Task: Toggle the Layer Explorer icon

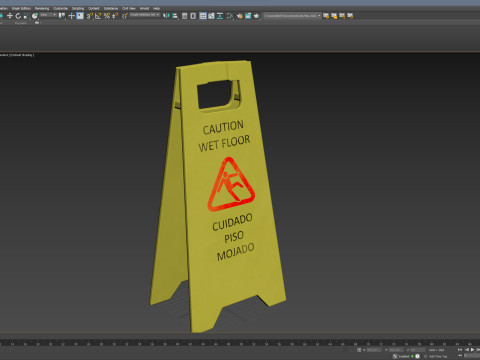Action: 193,16
